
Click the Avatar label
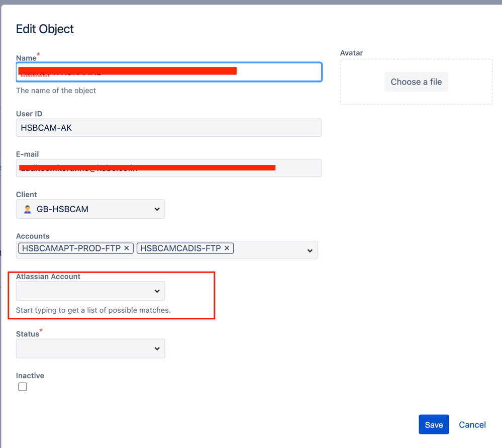352,53
